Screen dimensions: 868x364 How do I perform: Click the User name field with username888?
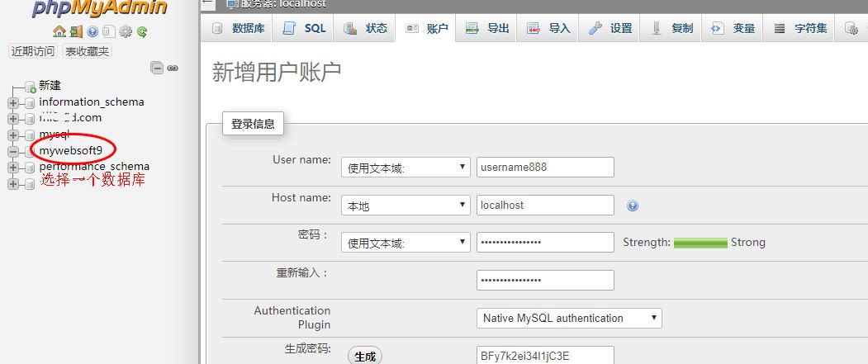pos(545,167)
